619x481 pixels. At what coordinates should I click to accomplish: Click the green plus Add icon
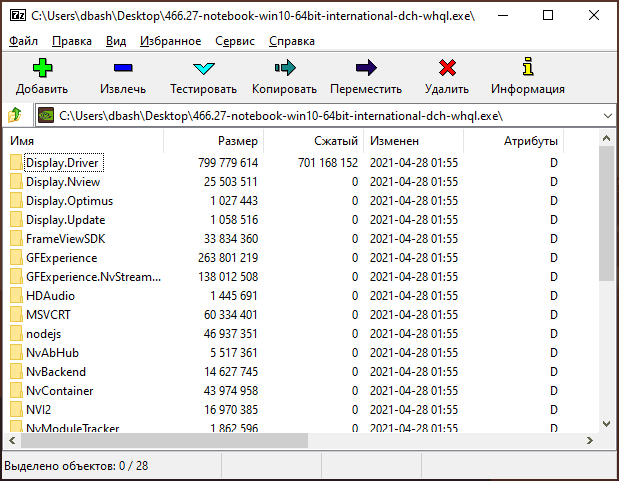[42, 68]
